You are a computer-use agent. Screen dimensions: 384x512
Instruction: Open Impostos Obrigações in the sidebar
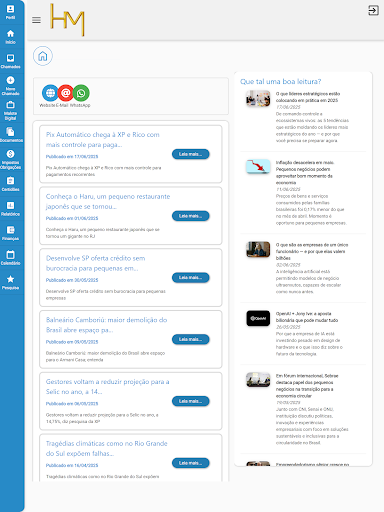(10, 159)
